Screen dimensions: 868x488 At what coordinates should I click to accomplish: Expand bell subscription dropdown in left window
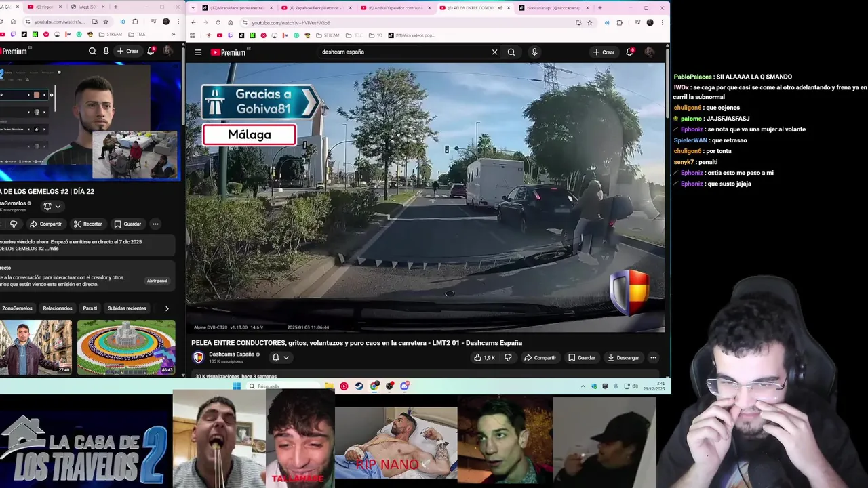tap(52, 206)
